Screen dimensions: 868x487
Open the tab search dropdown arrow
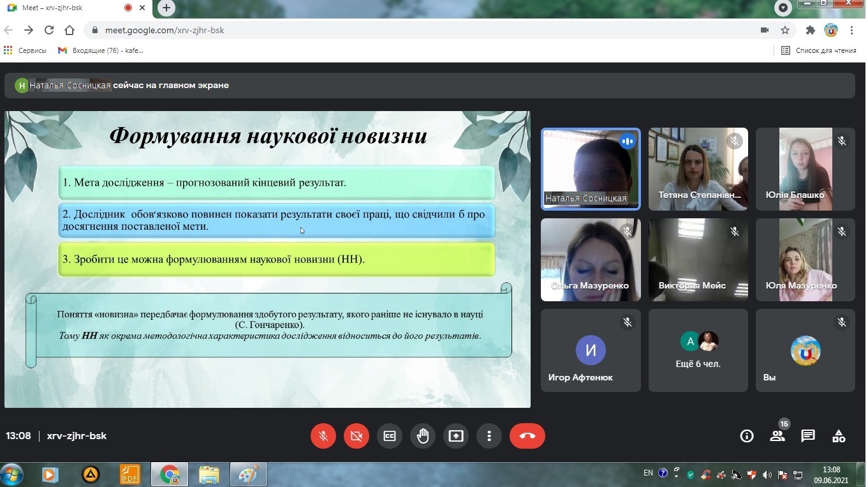pyautogui.click(x=783, y=8)
